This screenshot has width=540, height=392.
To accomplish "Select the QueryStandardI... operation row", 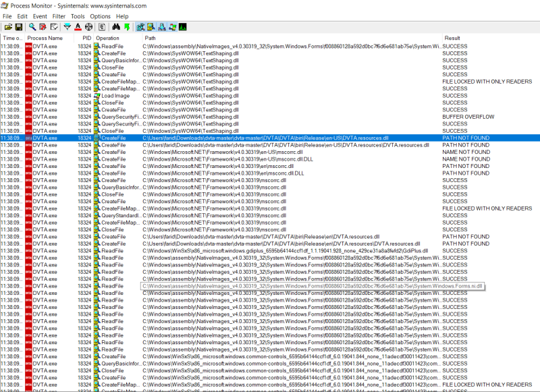I will tap(270, 215).
